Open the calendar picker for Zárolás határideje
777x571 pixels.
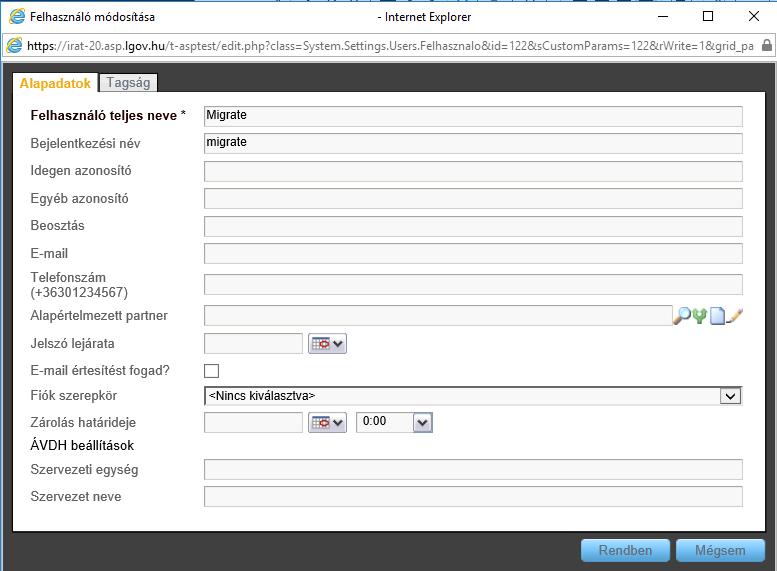point(327,423)
